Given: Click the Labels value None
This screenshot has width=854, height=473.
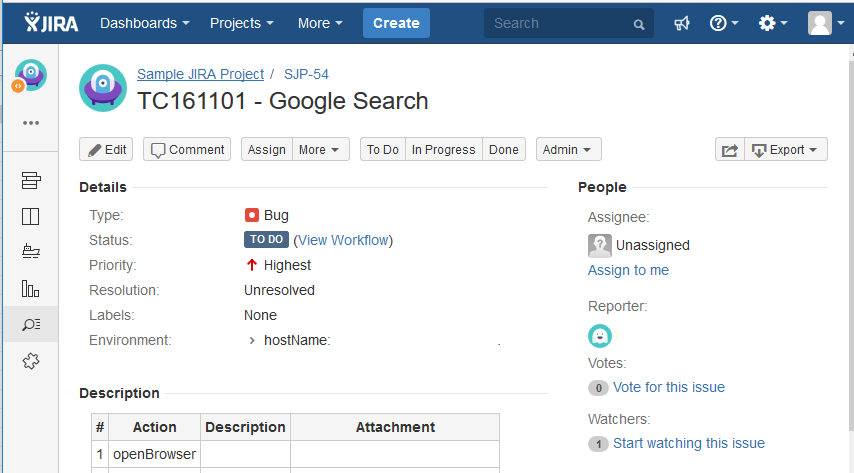Looking at the screenshot, I should [x=260, y=316].
